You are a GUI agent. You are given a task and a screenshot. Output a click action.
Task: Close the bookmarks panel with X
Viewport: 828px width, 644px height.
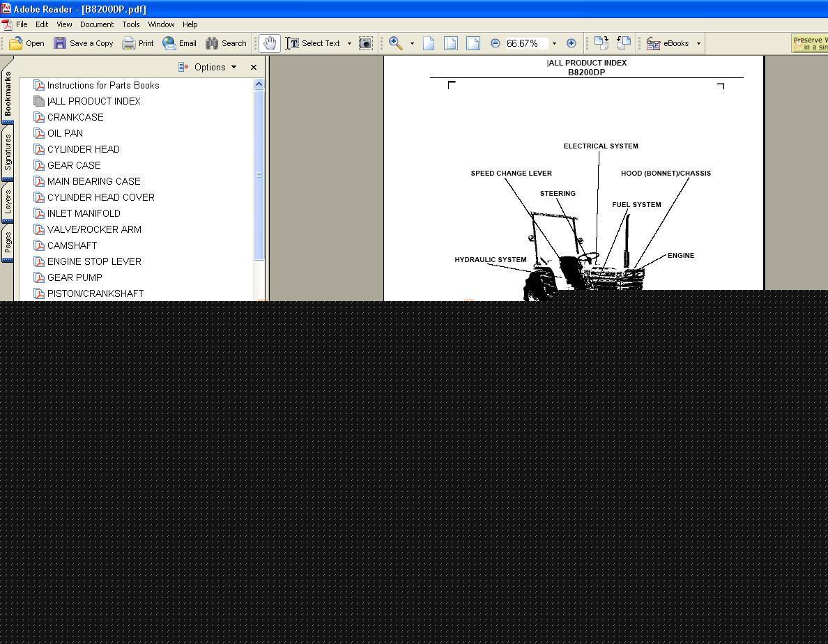254,67
